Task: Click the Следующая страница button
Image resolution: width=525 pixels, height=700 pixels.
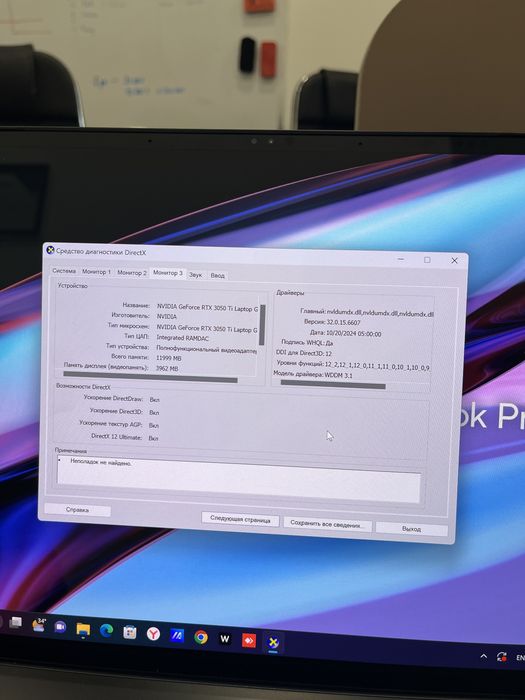Action: point(240,520)
